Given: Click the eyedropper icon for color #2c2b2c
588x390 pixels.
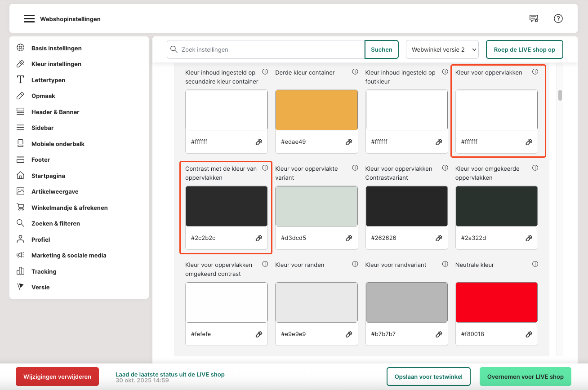Looking at the screenshot, I should 259,238.
